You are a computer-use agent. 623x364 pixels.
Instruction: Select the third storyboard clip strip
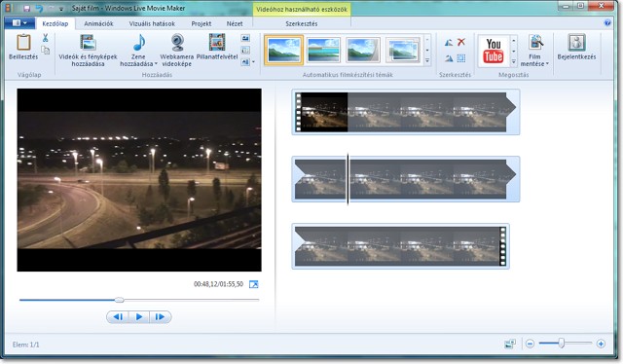click(400, 246)
